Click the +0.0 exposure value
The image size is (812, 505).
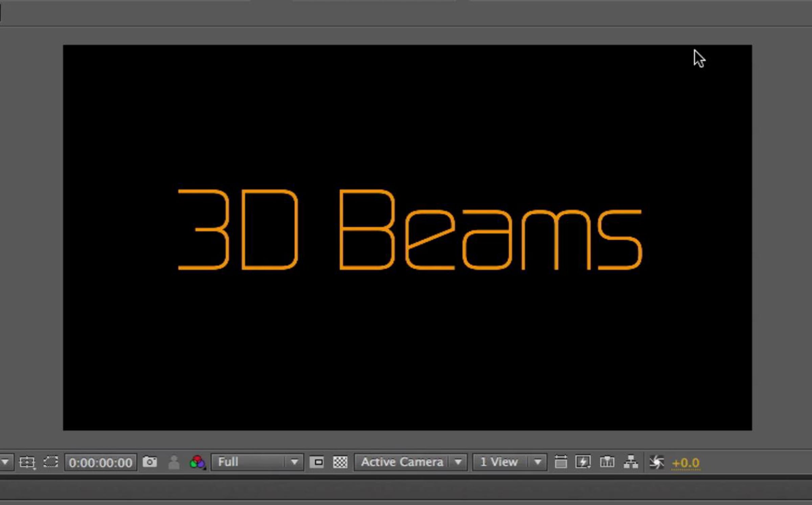click(685, 463)
